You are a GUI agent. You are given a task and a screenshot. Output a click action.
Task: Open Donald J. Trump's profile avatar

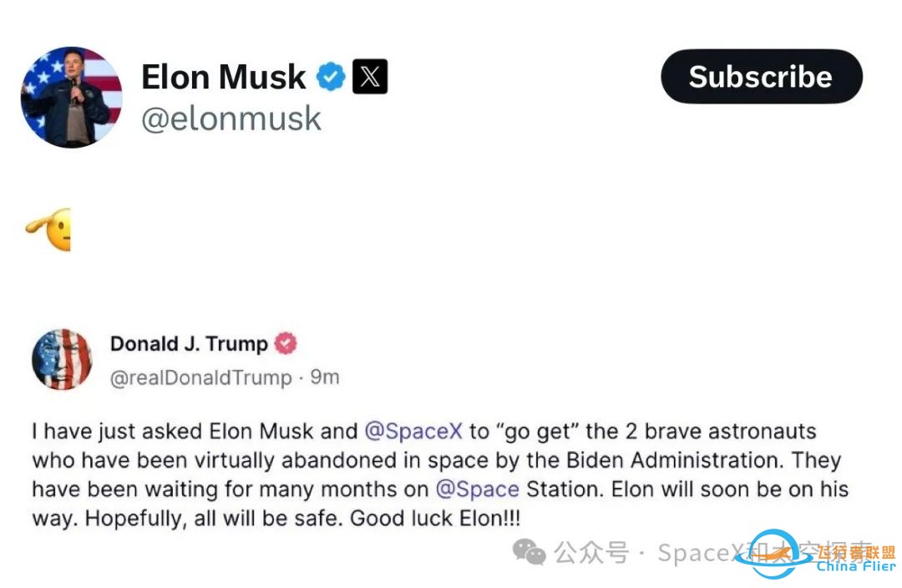[63, 360]
